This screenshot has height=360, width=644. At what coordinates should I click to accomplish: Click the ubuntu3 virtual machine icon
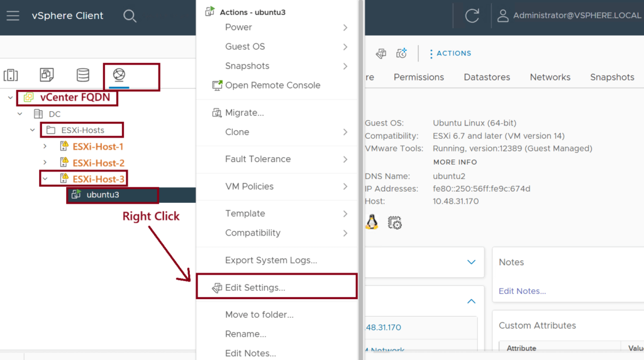(x=76, y=194)
